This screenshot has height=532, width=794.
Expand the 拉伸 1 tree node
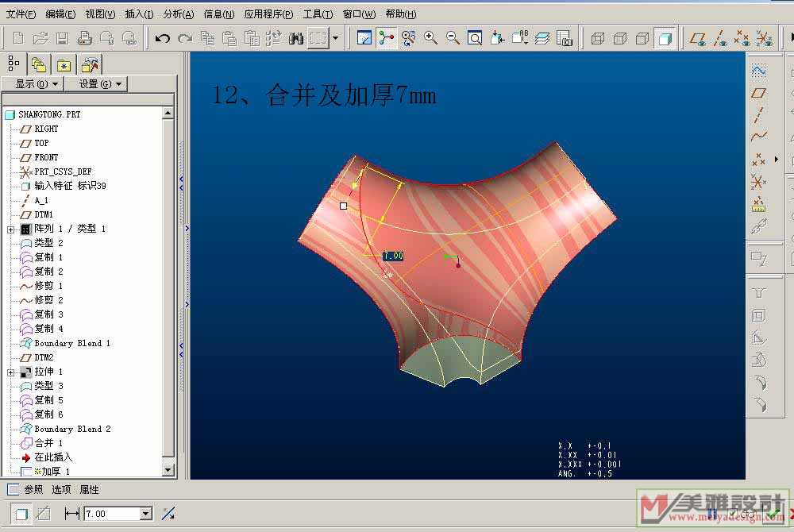tap(10, 372)
